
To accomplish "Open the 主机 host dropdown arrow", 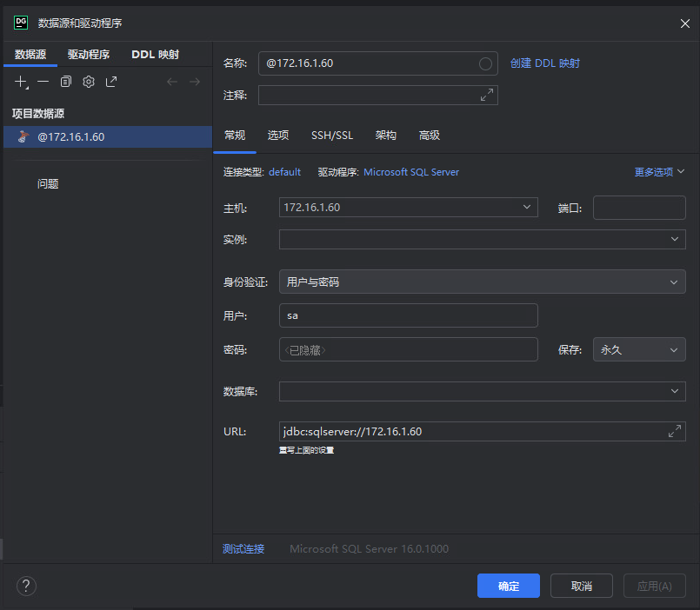I will coord(527,207).
